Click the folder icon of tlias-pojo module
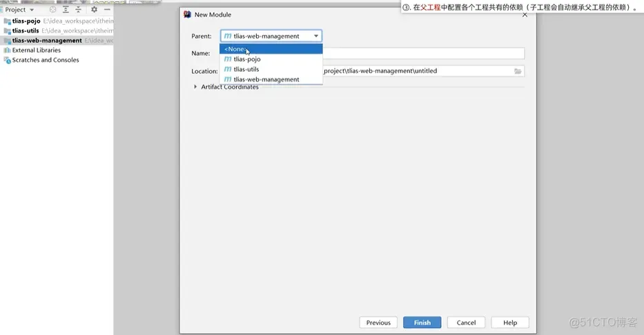Image resolution: width=644 pixels, height=335 pixels. tap(7, 21)
